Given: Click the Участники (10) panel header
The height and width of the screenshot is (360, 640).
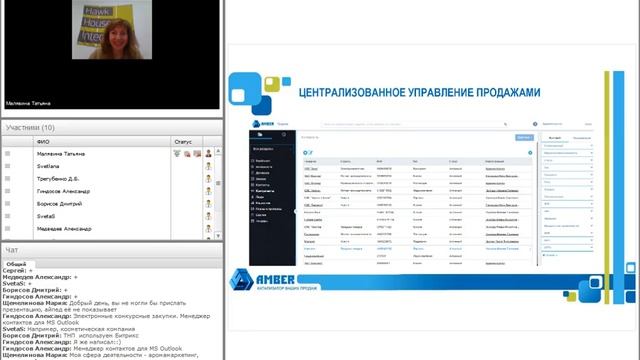Looking at the screenshot, I should [x=112, y=128].
